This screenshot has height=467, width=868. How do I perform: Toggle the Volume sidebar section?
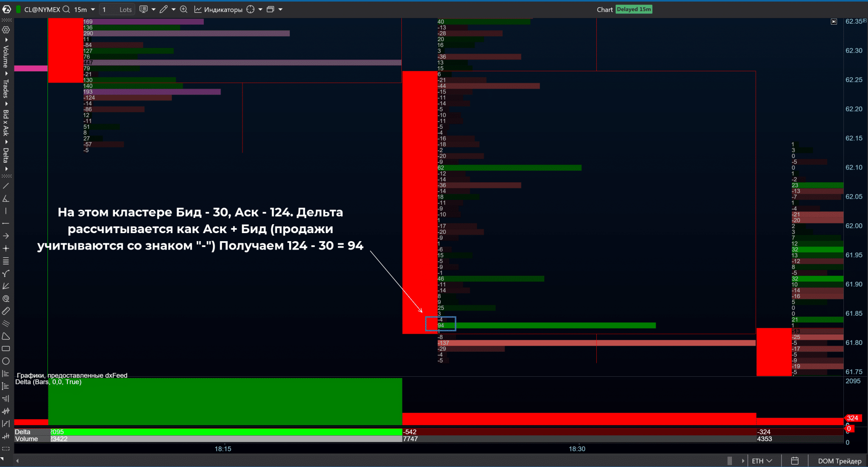coord(6,56)
